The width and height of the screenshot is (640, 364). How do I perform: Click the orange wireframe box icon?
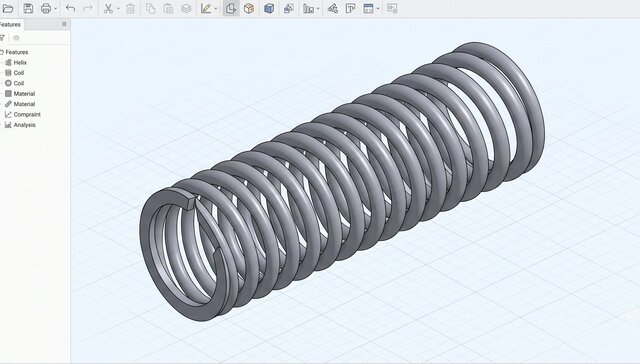coord(249,9)
